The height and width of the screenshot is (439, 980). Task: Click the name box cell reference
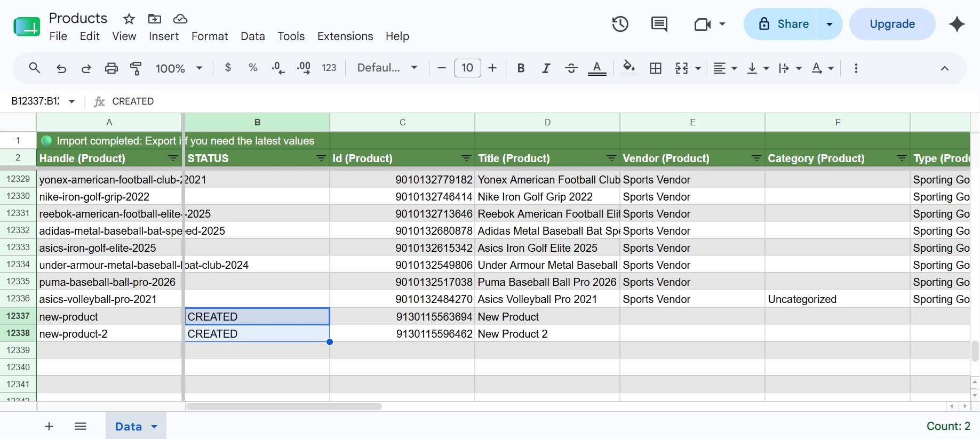35,101
